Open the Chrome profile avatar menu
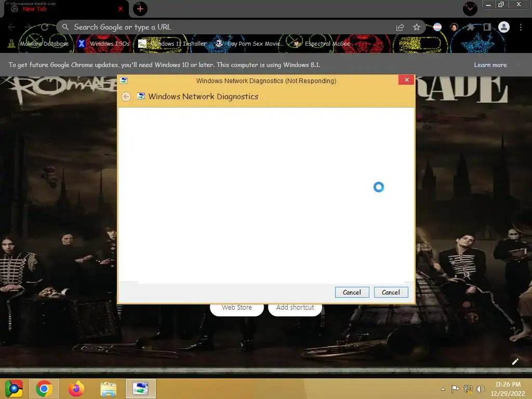532x399 pixels. (x=504, y=27)
